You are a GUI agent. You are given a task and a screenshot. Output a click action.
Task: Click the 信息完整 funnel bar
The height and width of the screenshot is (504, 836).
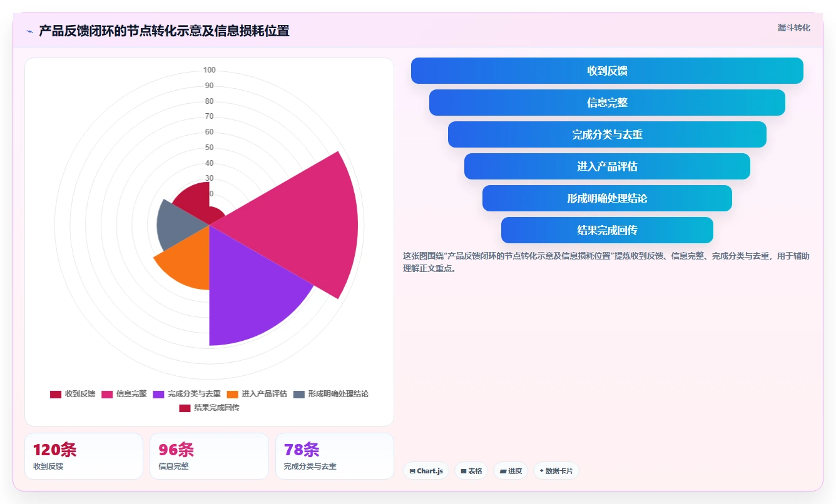pyautogui.click(x=607, y=103)
